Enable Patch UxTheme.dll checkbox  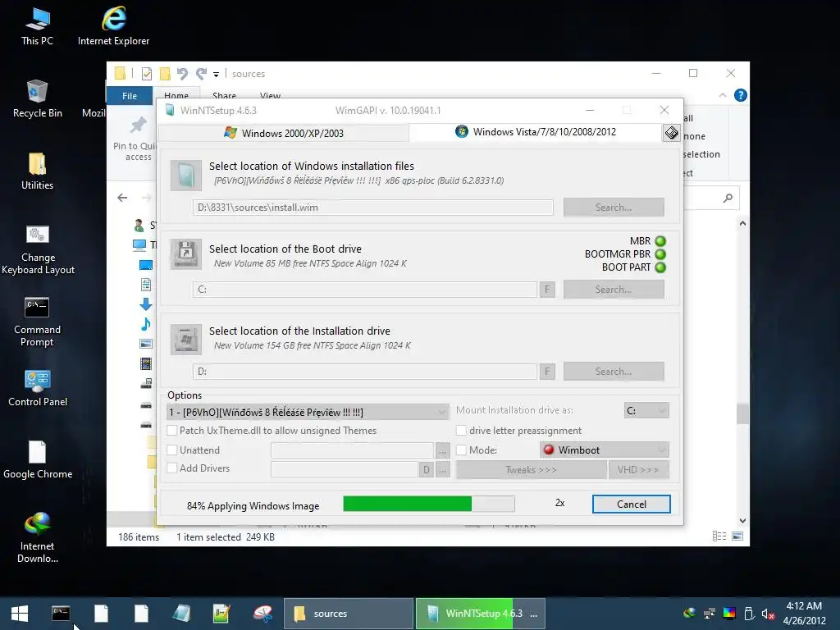tap(172, 430)
